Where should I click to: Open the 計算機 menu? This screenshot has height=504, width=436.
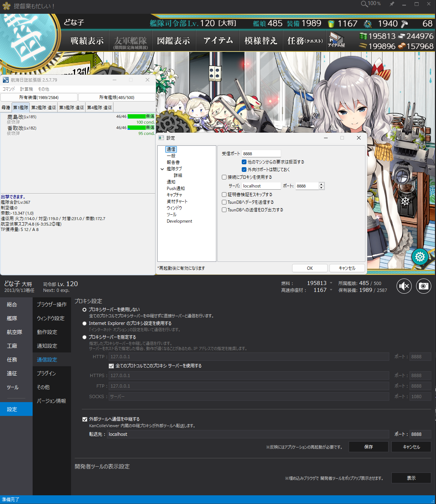[26, 89]
